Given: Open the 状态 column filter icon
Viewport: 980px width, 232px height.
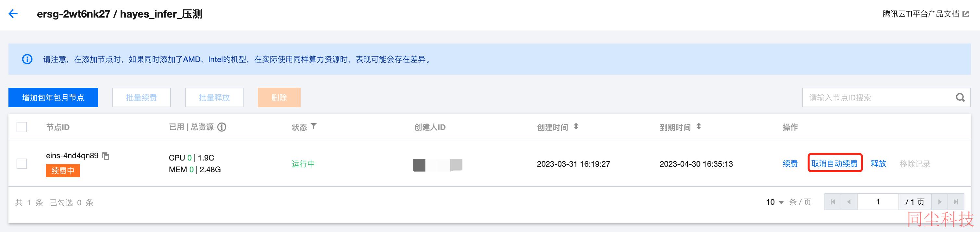Looking at the screenshot, I should tap(313, 126).
